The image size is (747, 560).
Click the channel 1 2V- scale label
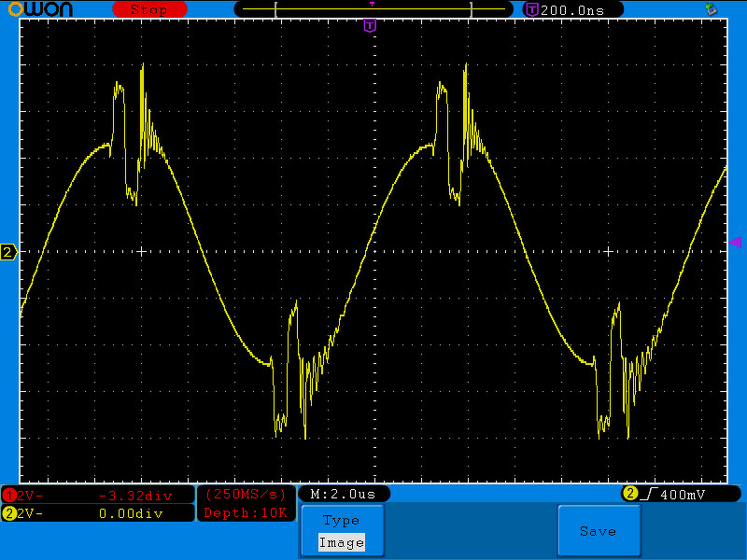click(30, 496)
